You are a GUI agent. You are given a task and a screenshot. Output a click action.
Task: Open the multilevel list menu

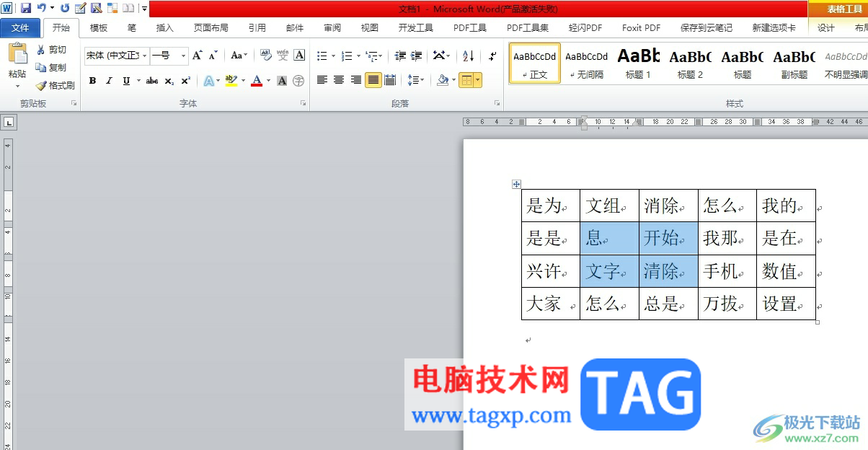pos(373,56)
